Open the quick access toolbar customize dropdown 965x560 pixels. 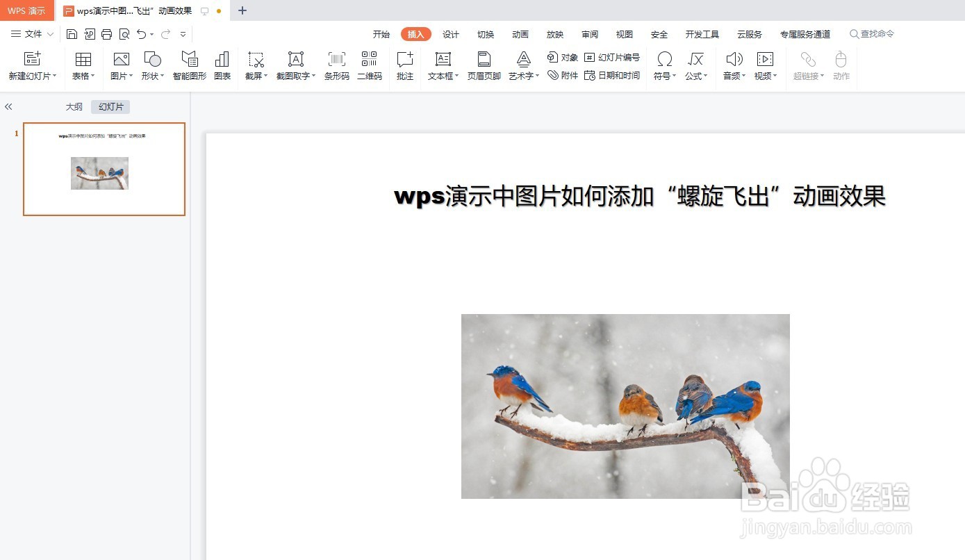click(183, 34)
